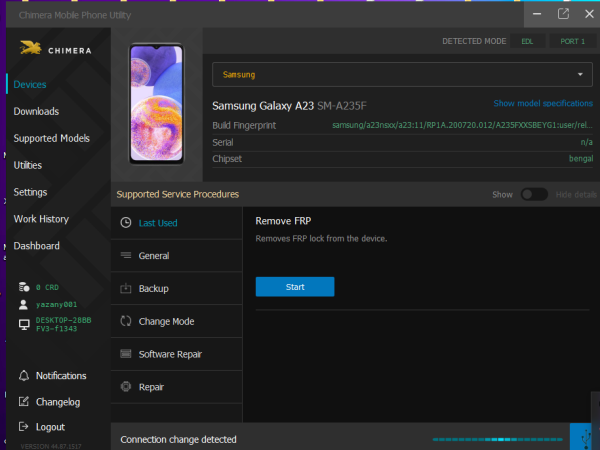Click the Software Repair icon
Viewport: 600px width, 450px height.
pyautogui.click(x=126, y=354)
